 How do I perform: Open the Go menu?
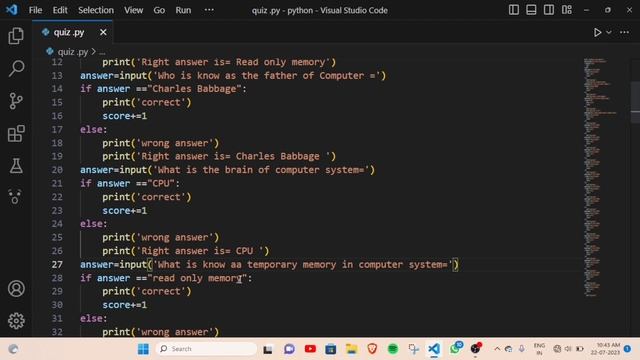point(159,10)
